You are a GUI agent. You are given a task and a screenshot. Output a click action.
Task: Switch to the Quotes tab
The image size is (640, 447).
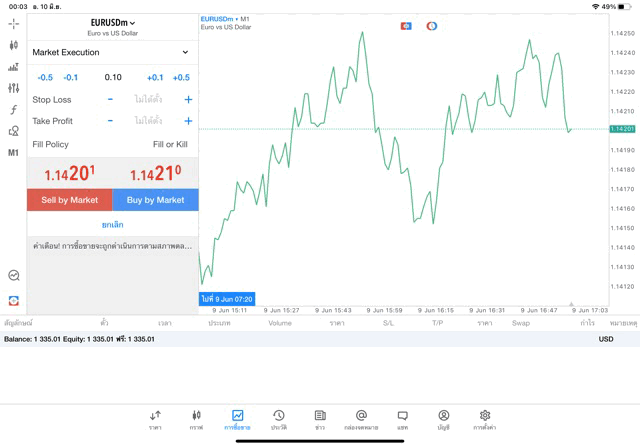tap(155, 419)
